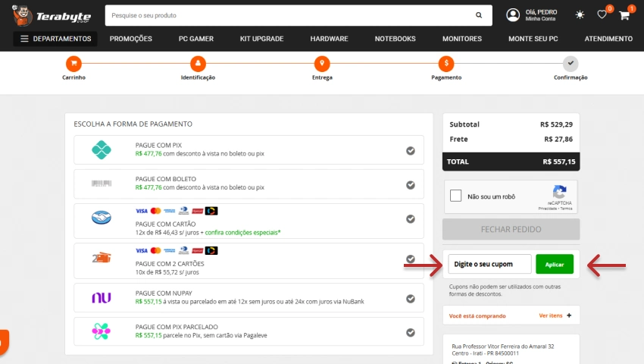
Task: Open the Promoções menu
Action: 130,39
